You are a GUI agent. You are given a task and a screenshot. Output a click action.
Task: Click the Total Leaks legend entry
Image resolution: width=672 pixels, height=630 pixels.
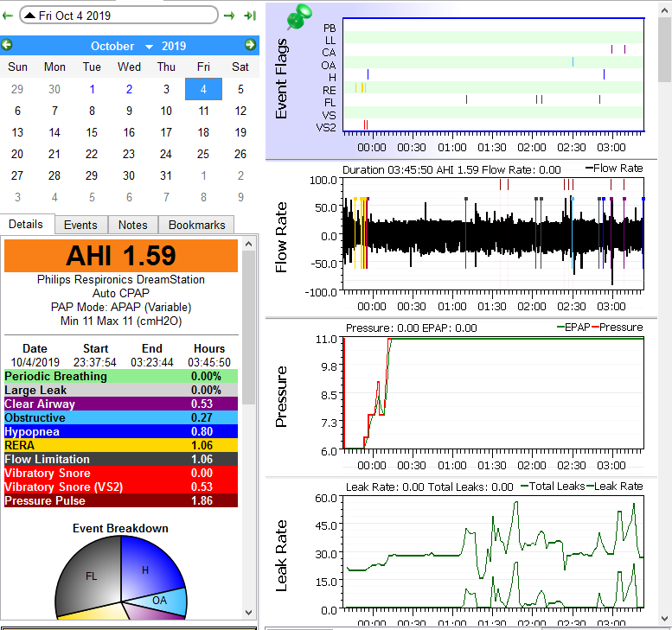click(x=553, y=486)
